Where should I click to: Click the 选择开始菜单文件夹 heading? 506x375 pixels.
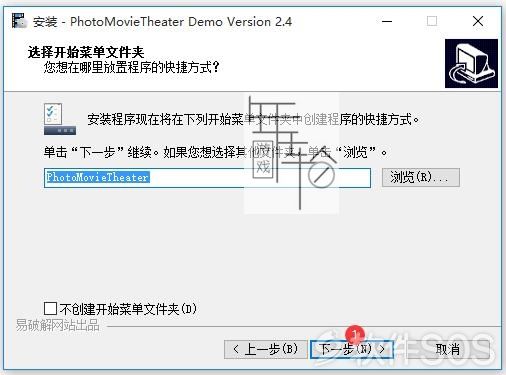(x=86, y=52)
